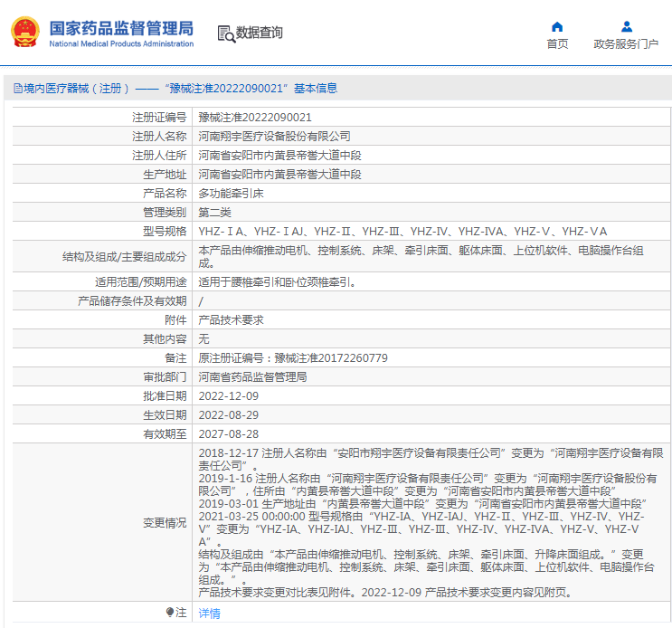672x628 pixels.
Task: Click the 结构及组成 description value
Action: [421, 256]
